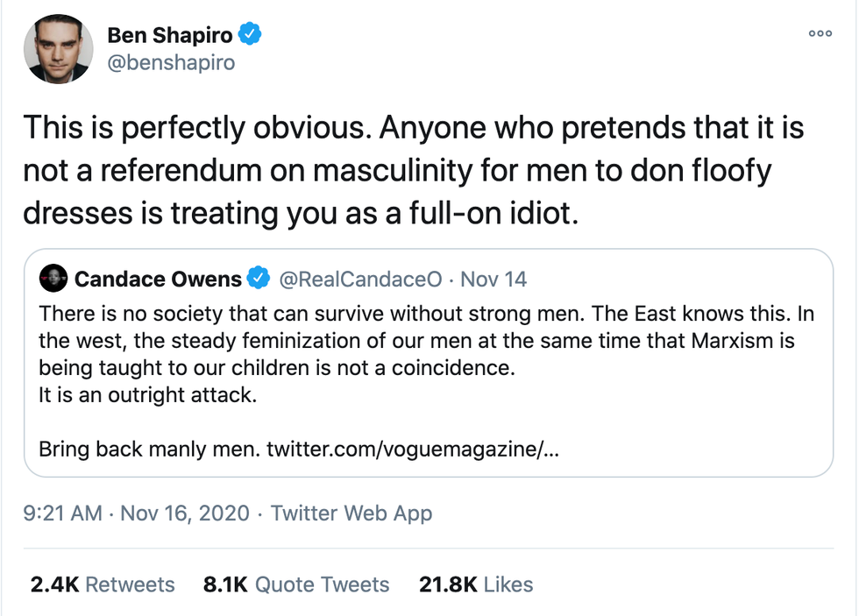
Task: Click the 'Bring back manly men' text
Action: (x=149, y=450)
